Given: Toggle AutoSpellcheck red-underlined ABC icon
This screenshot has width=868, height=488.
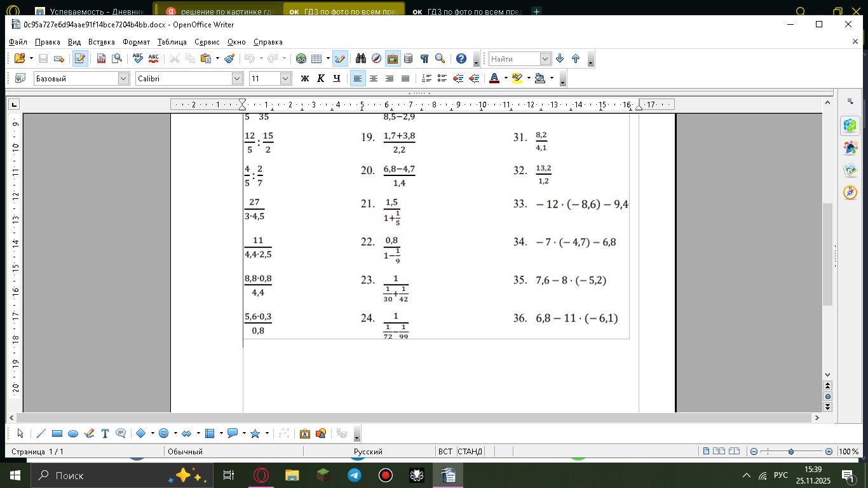Looking at the screenshot, I should (x=153, y=58).
